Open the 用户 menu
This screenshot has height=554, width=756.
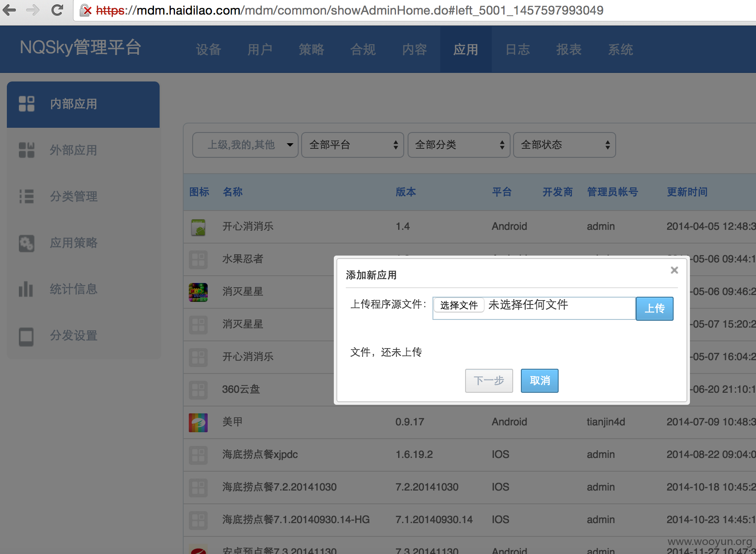(260, 50)
